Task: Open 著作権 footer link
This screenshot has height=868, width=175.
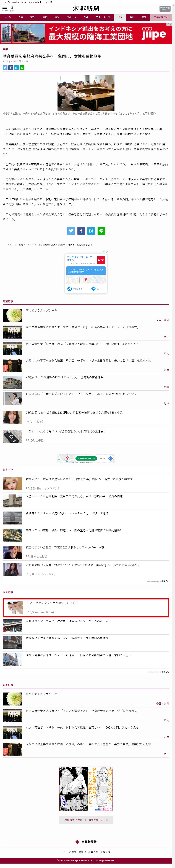Action: pyautogui.click(x=82, y=851)
